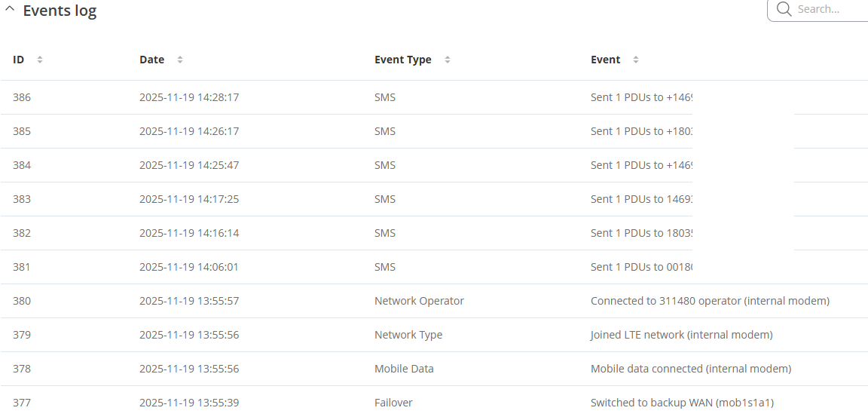The image size is (868, 420).
Task: Sort by Date column arrows icon
Action: [180, 60]
